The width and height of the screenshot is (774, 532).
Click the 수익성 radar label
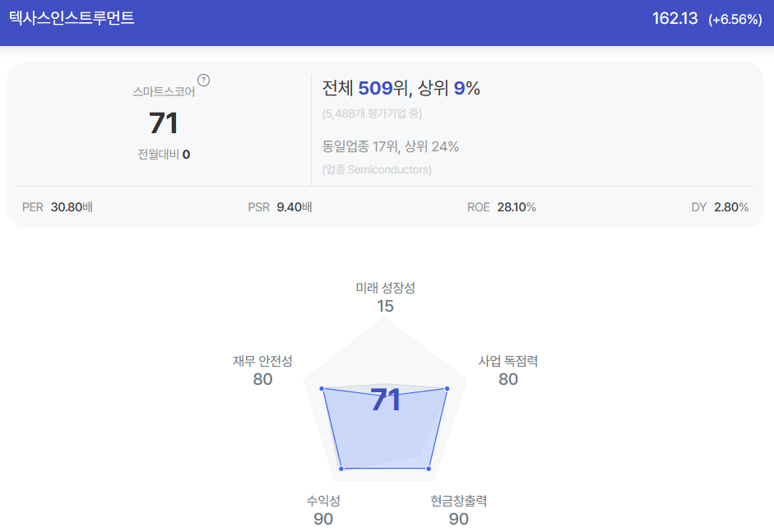[x=323, y=501]
